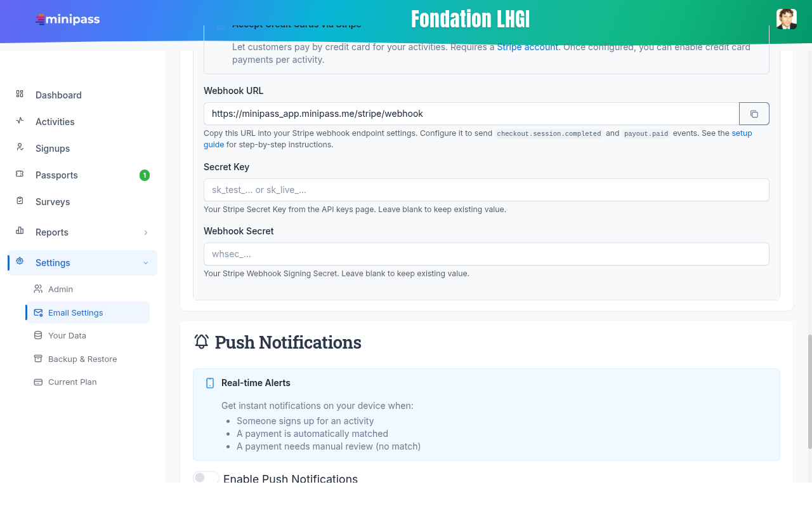Expand the Reports submenu chevron
The image size is (812, 508).
[x=146, y=232]
